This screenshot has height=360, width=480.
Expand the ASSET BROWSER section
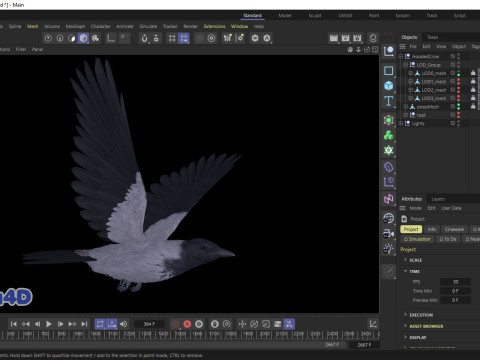point(405,326)
